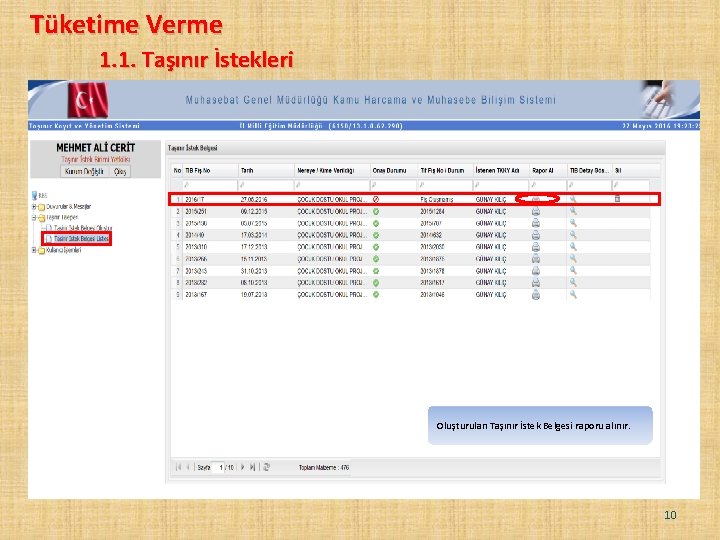Click the Taşınır İstek Belgesi panel title
This screenshot has height=540, width=720.
pos(192,148)
